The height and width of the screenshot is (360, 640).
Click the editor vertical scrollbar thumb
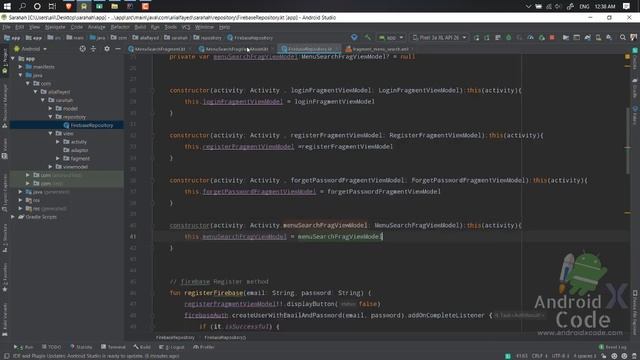[x=628, y=141]
